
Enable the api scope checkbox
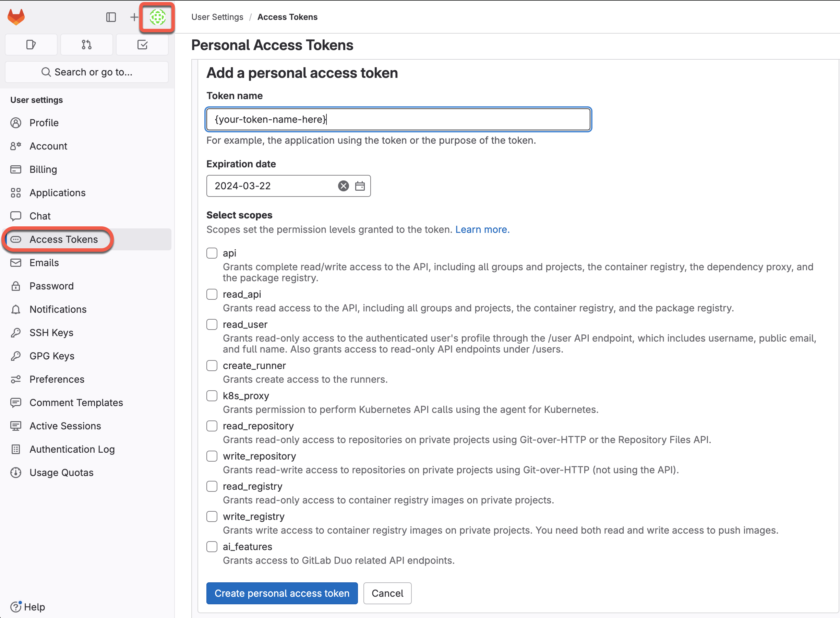click(212, 253)
